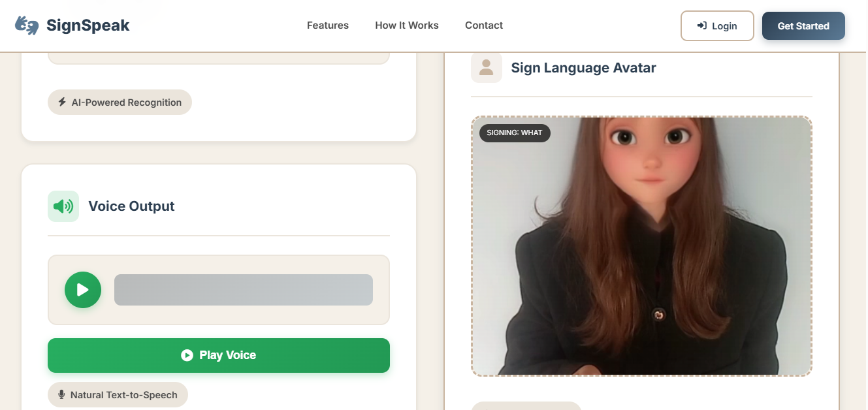Click the Login button
The image size is (868, 410).
tap(717, 26)
